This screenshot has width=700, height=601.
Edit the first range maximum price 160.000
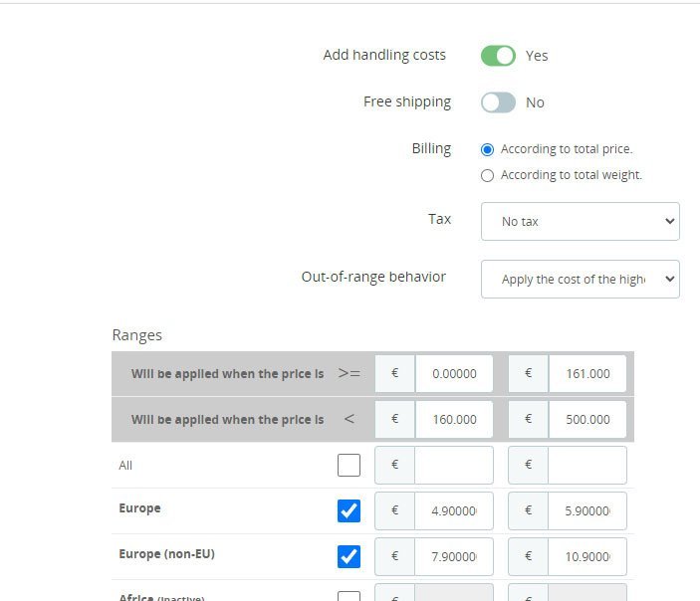453,419
